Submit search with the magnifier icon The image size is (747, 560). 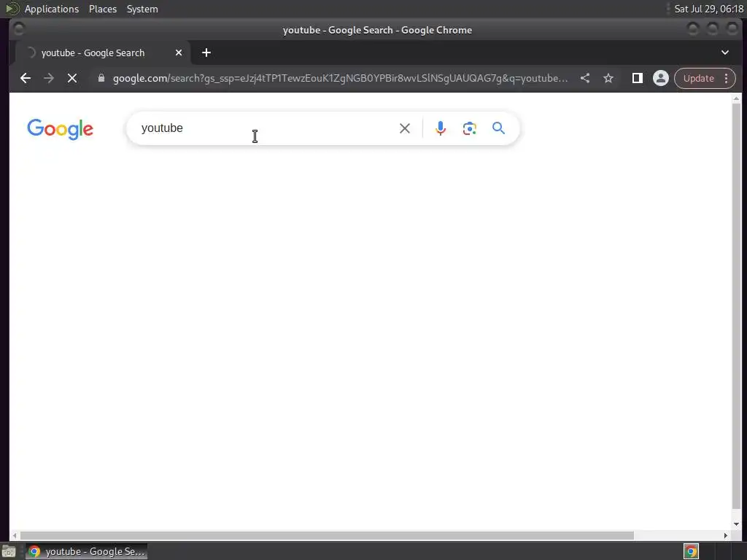498,128
